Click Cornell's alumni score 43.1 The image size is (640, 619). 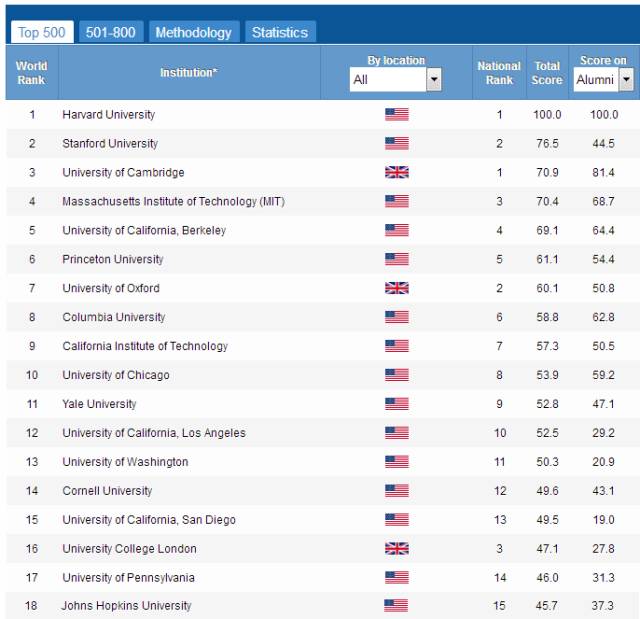(x=603, y=491)
